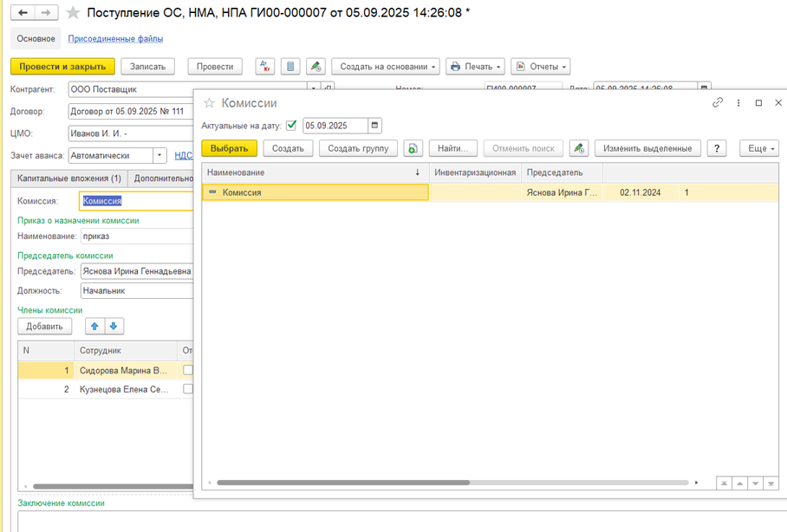This screenshot has height=532, width=787.
Task: Click the Контрагент field ООО Поставщик
Action: click(188, 89)
